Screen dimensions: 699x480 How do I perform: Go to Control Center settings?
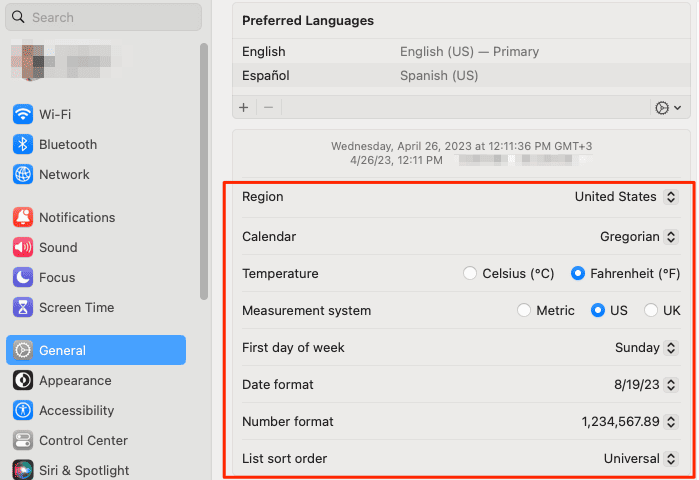pos(83,440)
